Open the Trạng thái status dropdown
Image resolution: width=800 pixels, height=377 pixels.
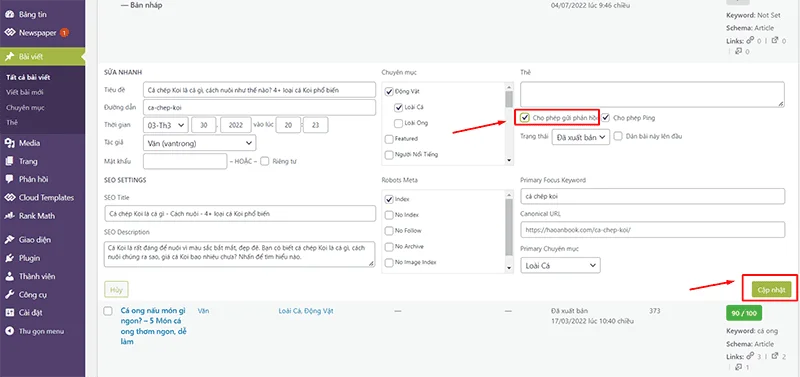tap(581, 137)
